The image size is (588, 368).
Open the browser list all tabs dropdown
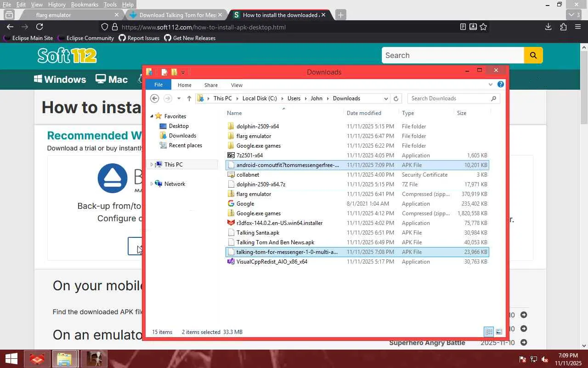575,15
